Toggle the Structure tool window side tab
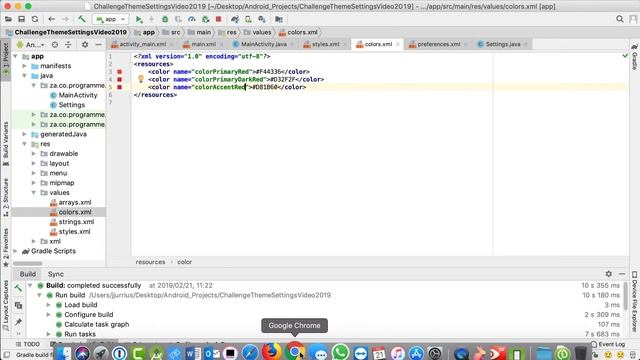The image size is (640, 360). coord(6,198)
